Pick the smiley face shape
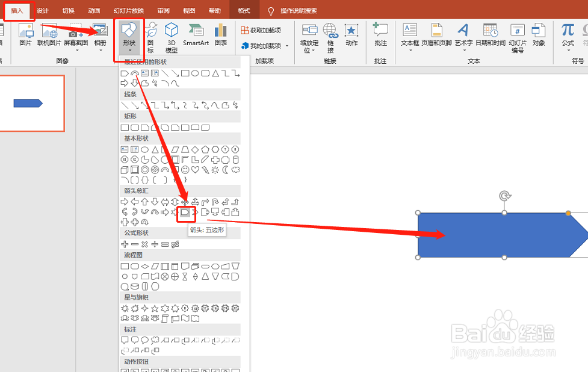 [x=185, y=170]
